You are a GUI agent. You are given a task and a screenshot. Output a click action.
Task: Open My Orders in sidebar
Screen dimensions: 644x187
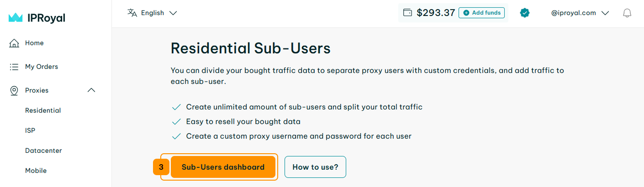[42, 67]
